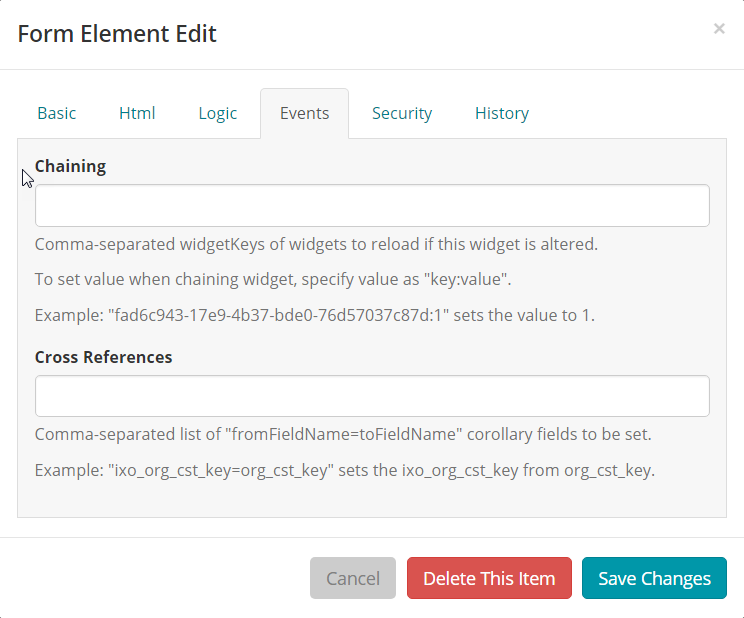
Task: Click the ixo_org_cst_key example text
Action: click(344, 470)
